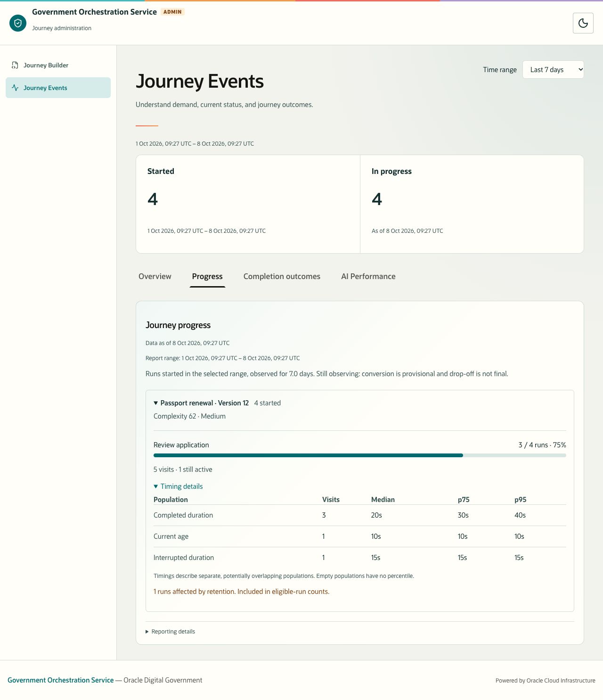Screen dimensions: 603x700
Task: Click the Journey Events pulse icon
Action: coord(15,88)
